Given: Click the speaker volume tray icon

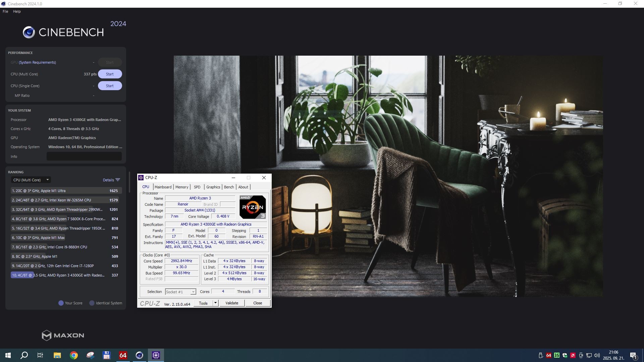Looking at the screenshot, I should pos(597,355).
